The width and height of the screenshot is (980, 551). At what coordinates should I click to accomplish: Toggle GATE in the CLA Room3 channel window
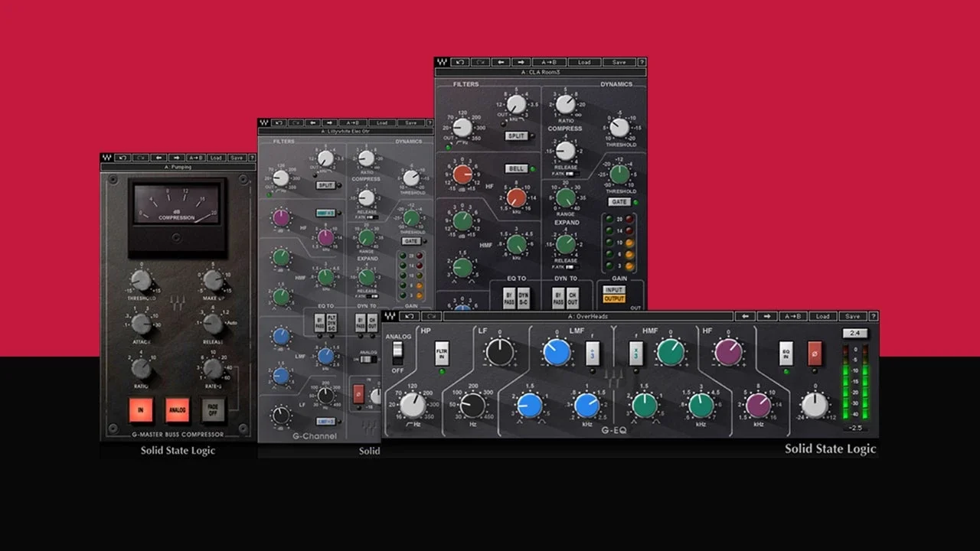coord(619,202)
